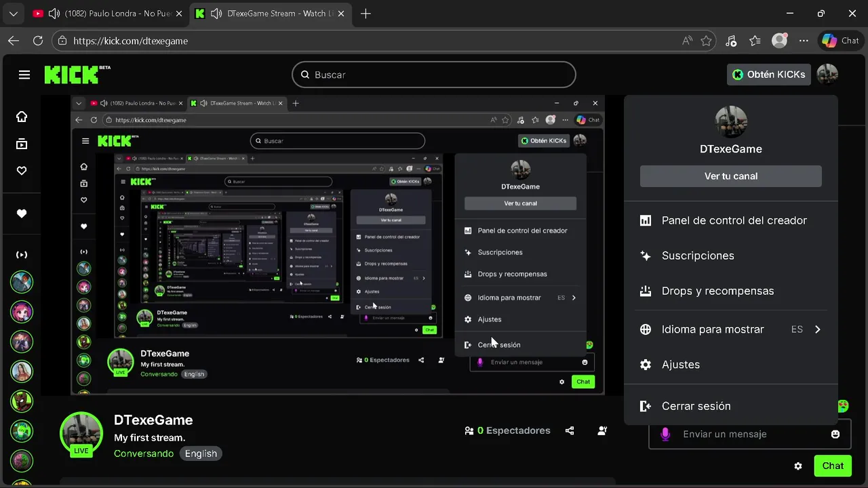868x488 pixels.
Task: Open the pink-haired channel avatar in sidebar
Action: pyautogui.click(x=22, y=312)
